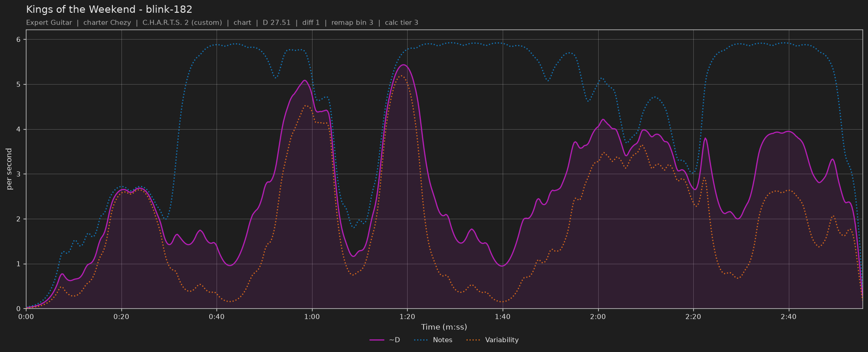Click "remap bin 3" in the subtitle

(352, 23)
